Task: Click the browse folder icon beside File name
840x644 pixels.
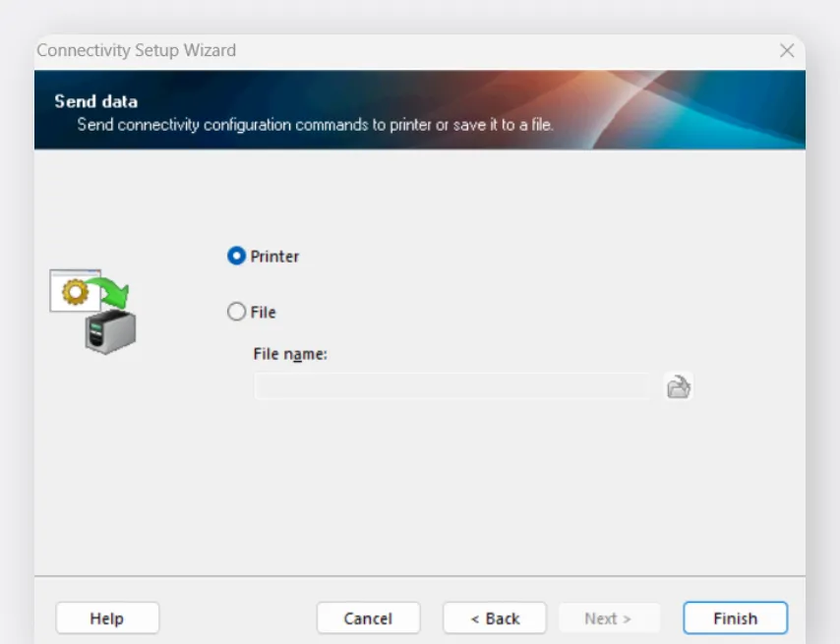Action: (x=679, y=387)
